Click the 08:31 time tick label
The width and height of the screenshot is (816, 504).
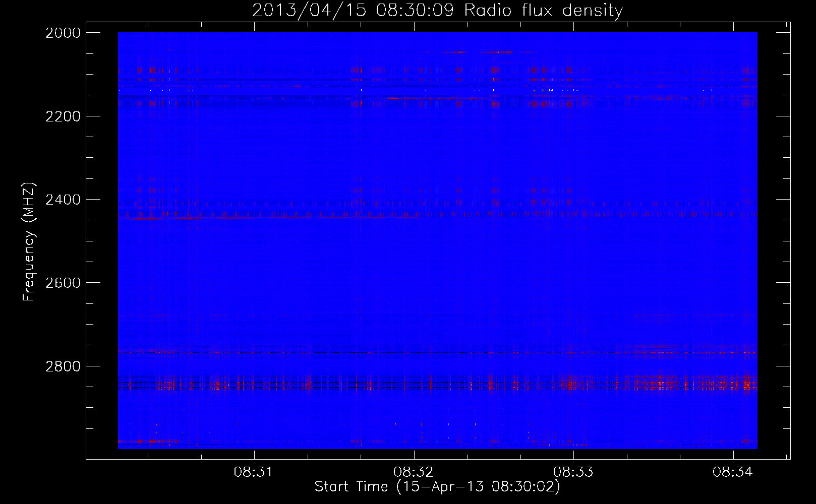253,472
